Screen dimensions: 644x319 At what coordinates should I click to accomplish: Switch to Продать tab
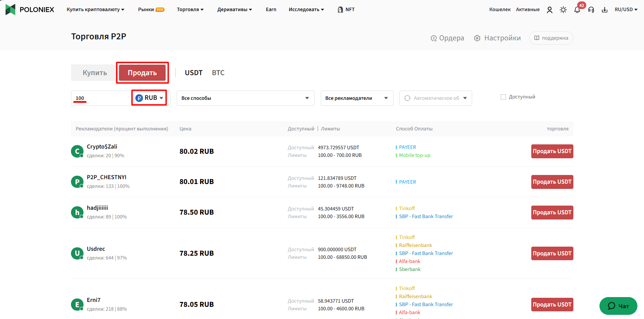pos(142,73)
